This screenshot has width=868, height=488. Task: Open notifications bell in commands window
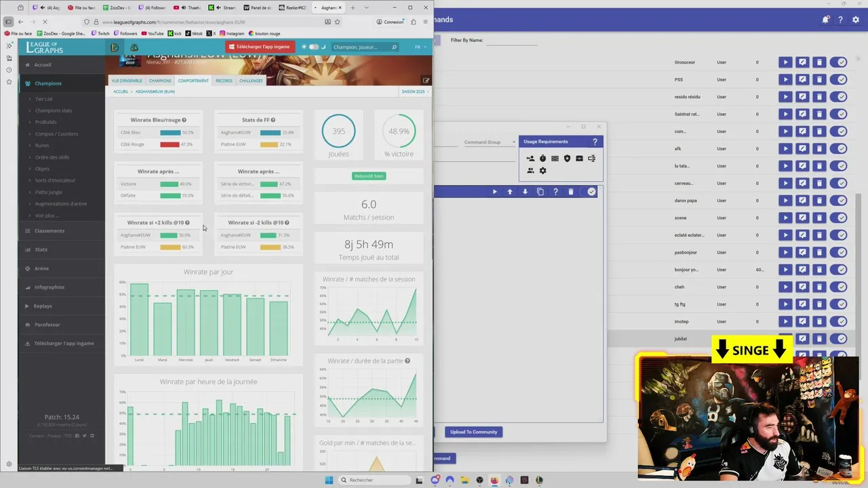click(825, 20)
